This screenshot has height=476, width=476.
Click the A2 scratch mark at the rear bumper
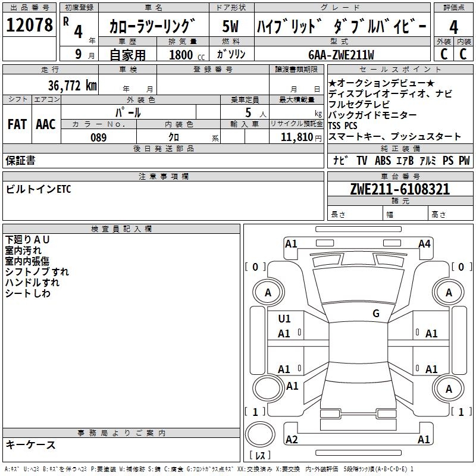click(292, 440)
